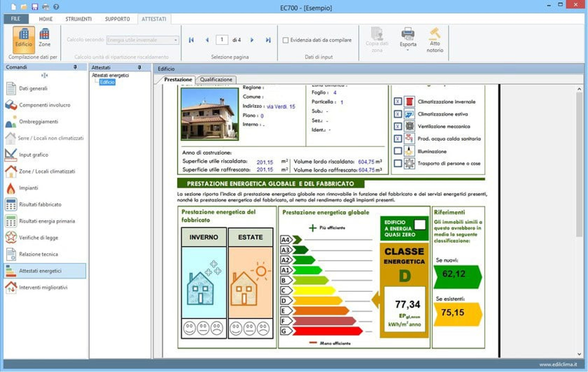Go to previous page arrow
The image size is (588, 372).
(207, 40)
